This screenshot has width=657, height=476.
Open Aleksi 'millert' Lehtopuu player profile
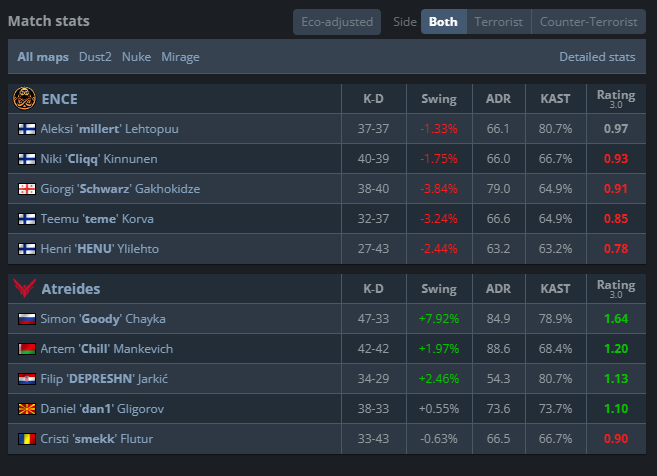[x=109, y=129]
